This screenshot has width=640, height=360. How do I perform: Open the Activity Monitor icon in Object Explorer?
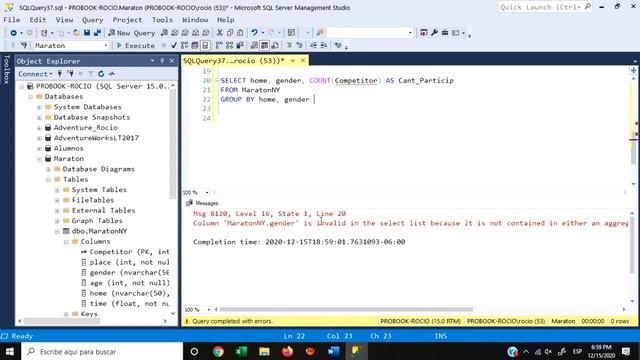(111, 74)
